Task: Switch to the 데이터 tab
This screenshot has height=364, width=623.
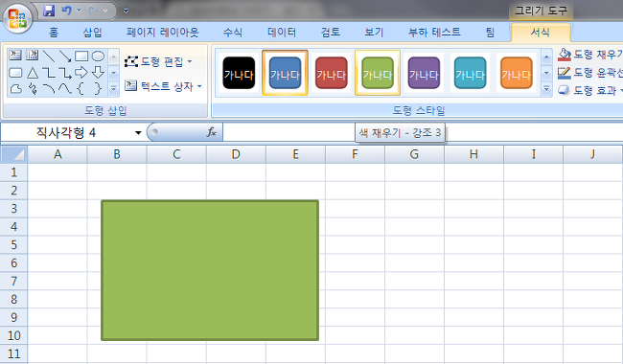Action: pos(282,33)
